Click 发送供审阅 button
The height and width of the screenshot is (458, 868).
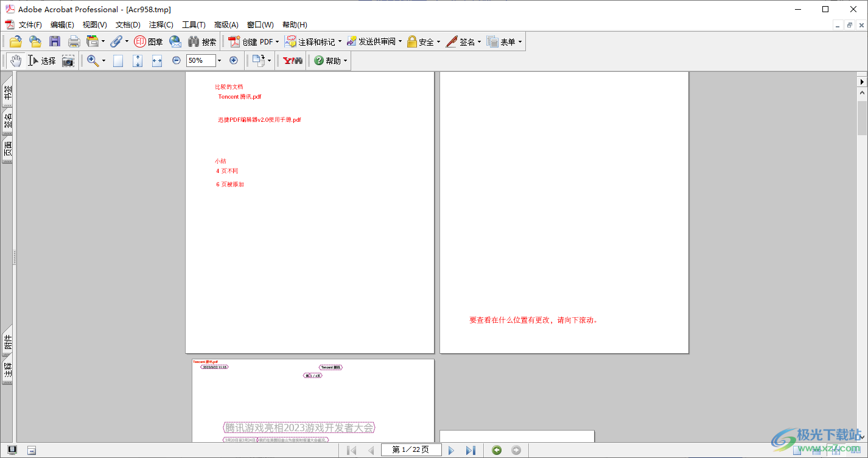371,41
